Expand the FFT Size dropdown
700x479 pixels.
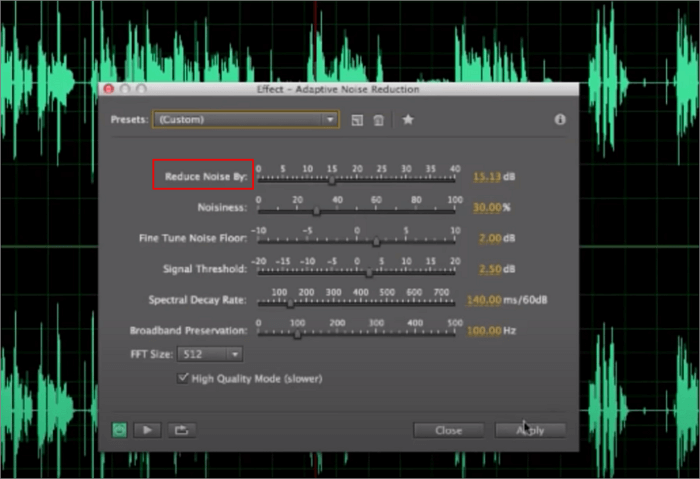(x=209, y=354)
